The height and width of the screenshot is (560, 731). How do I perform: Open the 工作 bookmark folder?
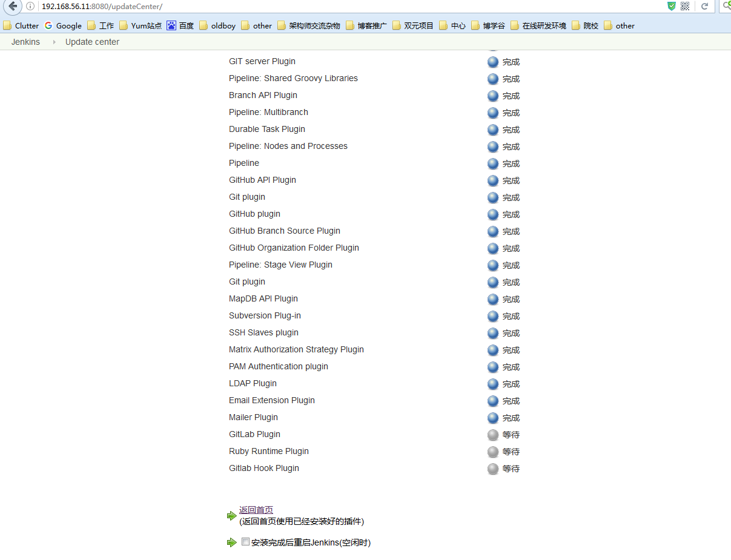101,25
